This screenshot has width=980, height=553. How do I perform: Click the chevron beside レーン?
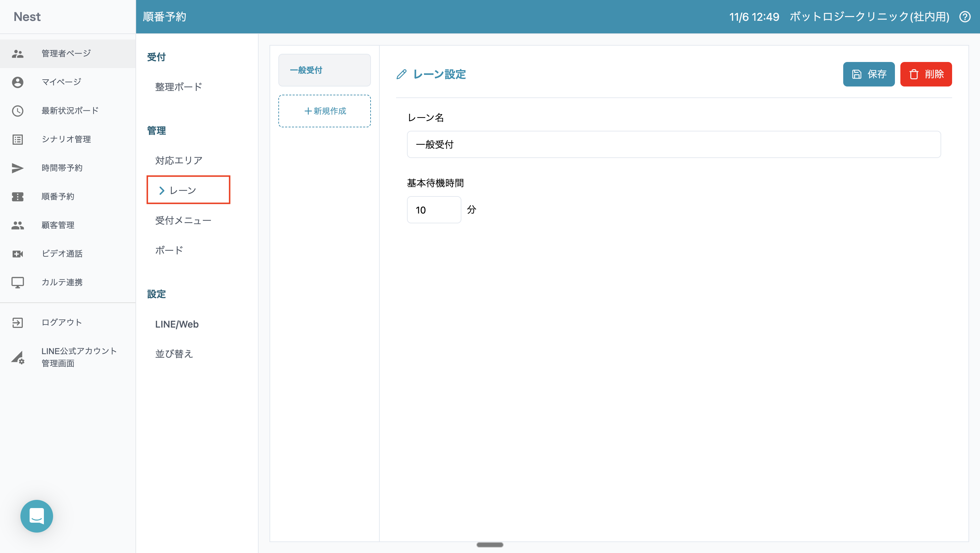click(x=162, y=190)
